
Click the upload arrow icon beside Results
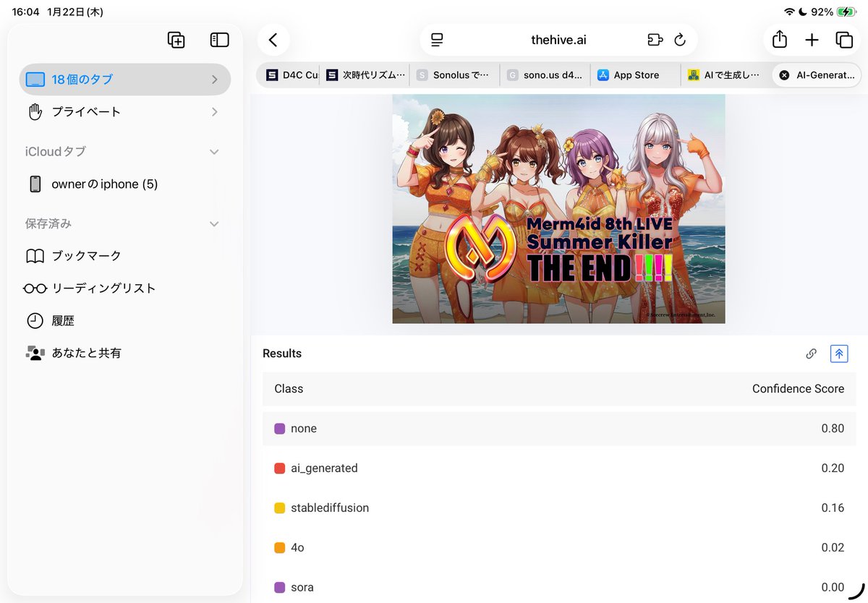839,354
